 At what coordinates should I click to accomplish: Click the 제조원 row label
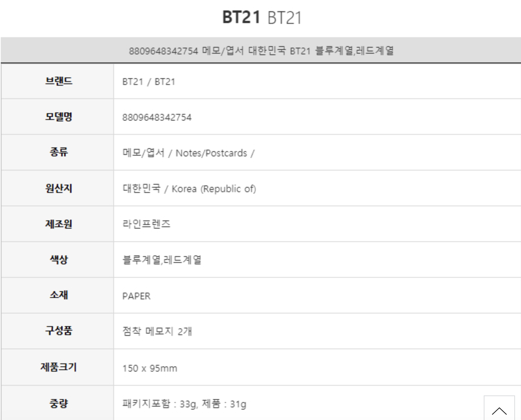click(x=59, y=224)
